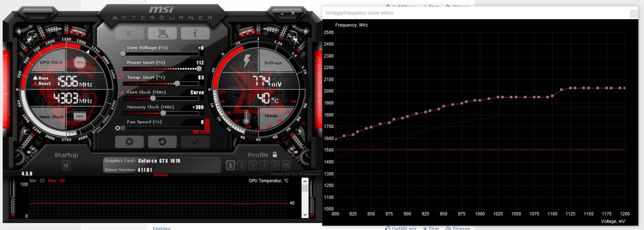The image size is (644, 230).
Task: Click the 'Max : 65' graph label
Action: (56, 181)
